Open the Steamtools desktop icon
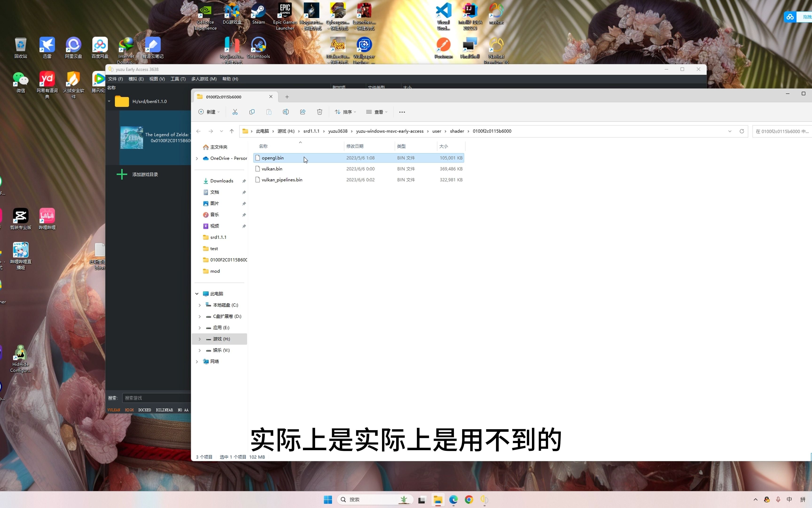 (258, 48)
